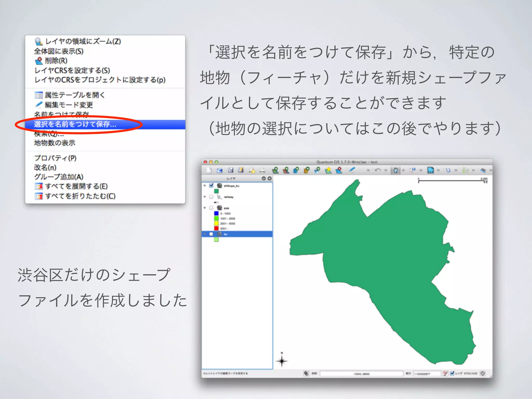Image resolution: width=532 pixels, height=399 pixels.
Task: Choose 改名(n) menu item
Action: point(105,168)
